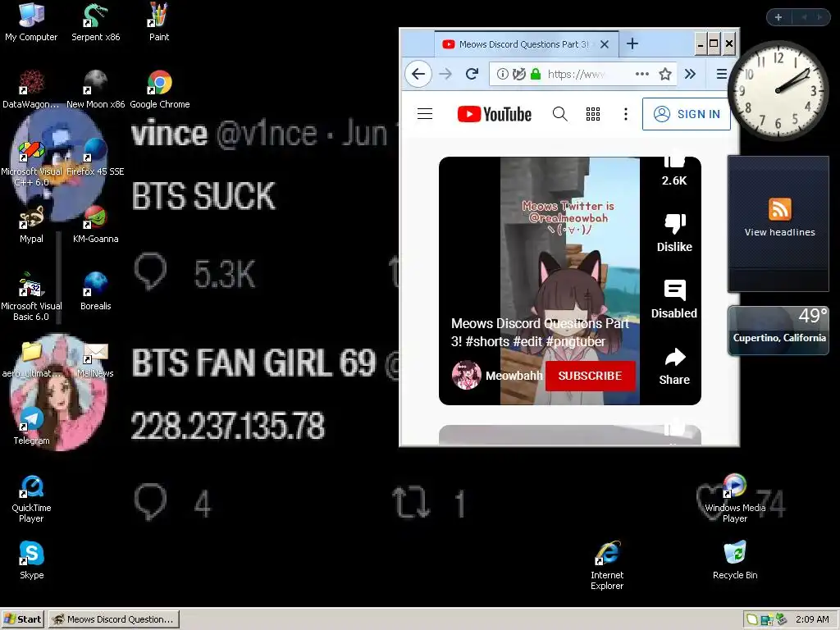Image resolution: width=840 pixels, height=630 pixels.
Task: Open the browser hamburger menu
Action: point(722,74)
